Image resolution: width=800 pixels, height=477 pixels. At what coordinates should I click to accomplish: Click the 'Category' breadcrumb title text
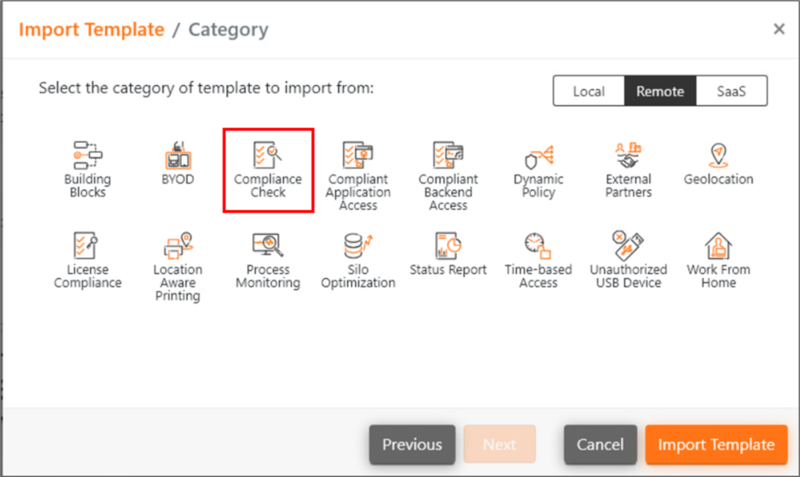[x=228, y=30]
